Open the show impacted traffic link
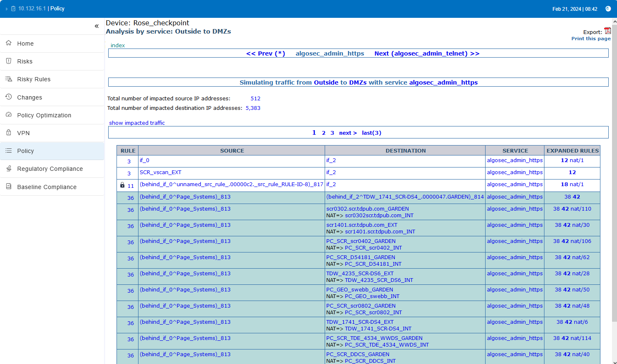This screenshot has width=617, height=364. pyautogui.click(x=137, y=123)
